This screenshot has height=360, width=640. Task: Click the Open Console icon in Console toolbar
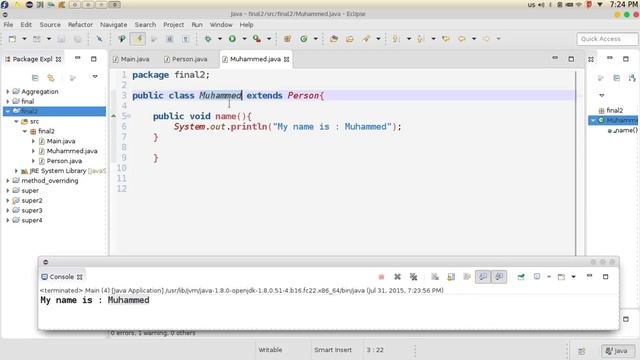pos(561,277)
